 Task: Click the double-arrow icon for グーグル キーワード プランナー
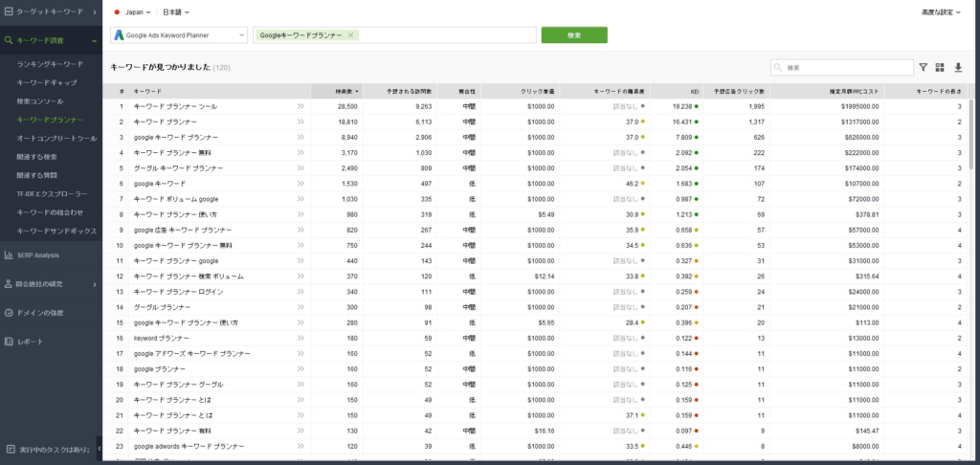(301, 168)
